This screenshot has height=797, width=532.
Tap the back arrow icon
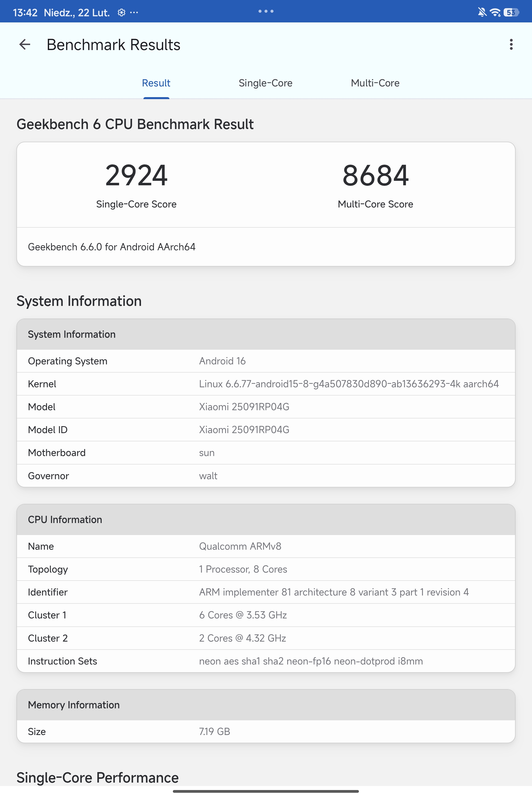[x=25, y=44]
